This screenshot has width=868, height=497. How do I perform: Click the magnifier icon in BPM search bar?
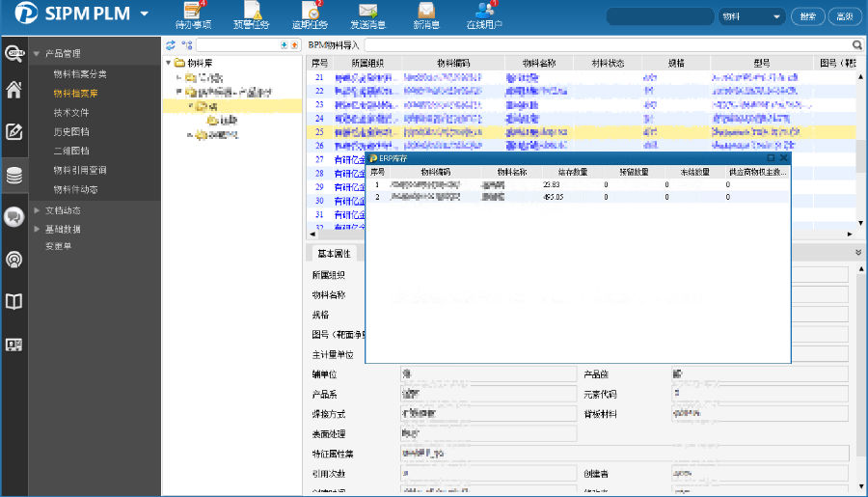point(856,45)
